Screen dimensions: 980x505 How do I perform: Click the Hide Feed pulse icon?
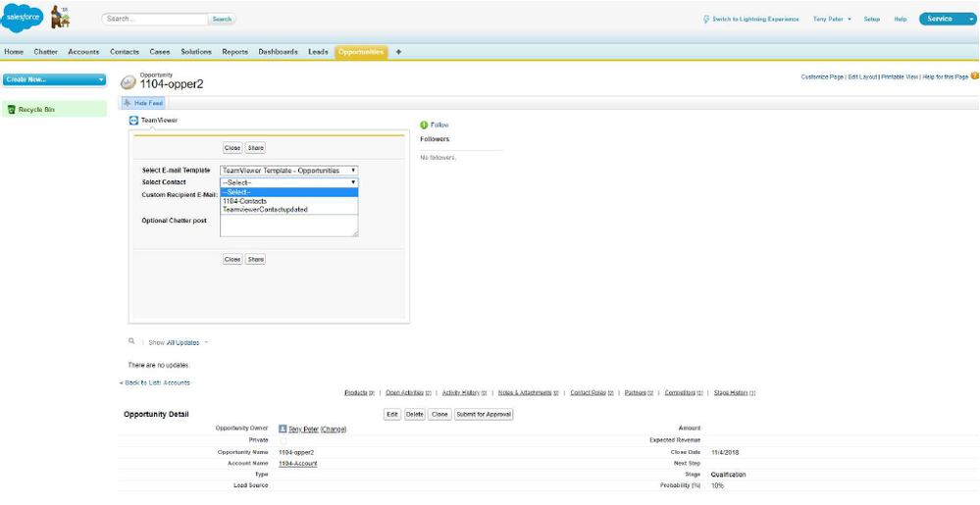[x=128, y=103]
